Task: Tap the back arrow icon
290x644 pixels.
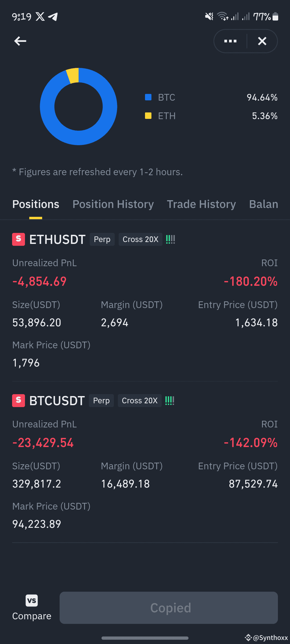Action: 20,41
